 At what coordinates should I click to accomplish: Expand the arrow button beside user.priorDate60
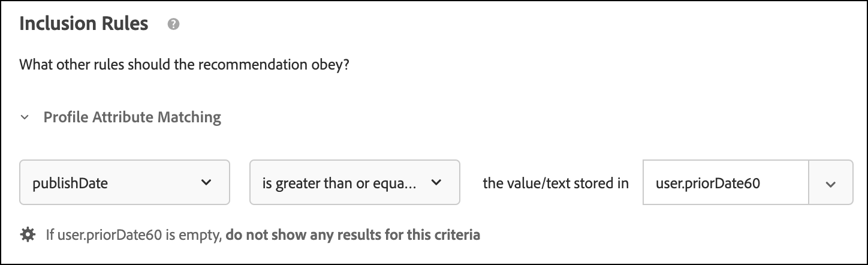tap(830, 182)
